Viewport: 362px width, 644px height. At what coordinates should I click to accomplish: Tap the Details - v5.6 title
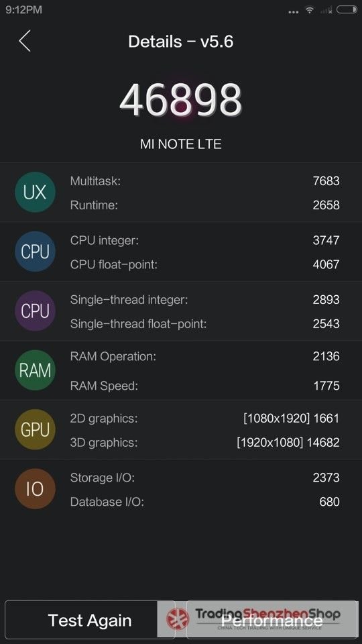pyautogui.click(x=181, y=42)
